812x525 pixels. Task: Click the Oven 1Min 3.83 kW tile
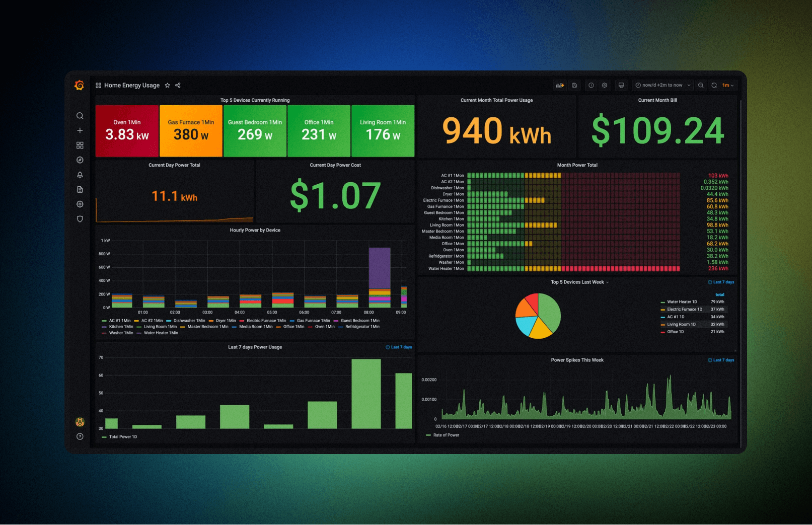(x=127, y=131)
